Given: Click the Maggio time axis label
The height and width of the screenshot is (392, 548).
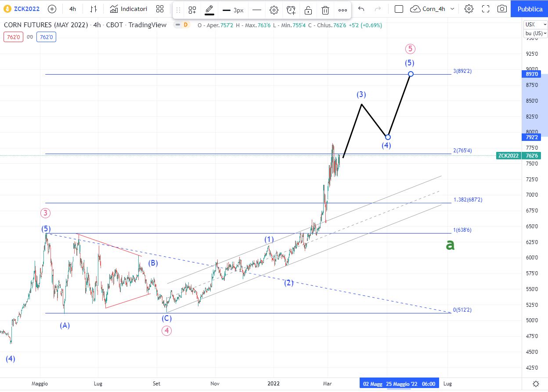Looking at the screenshot, I should tap(40, 384).
